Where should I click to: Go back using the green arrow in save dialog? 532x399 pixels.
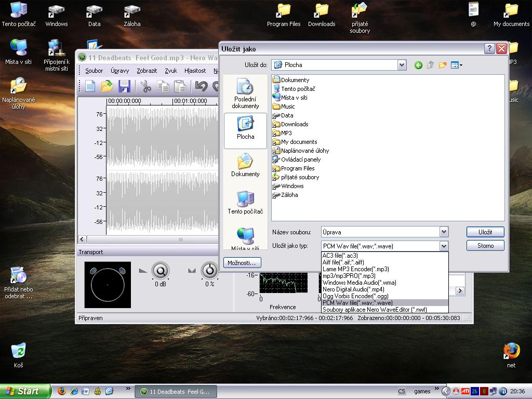[418, 65]
